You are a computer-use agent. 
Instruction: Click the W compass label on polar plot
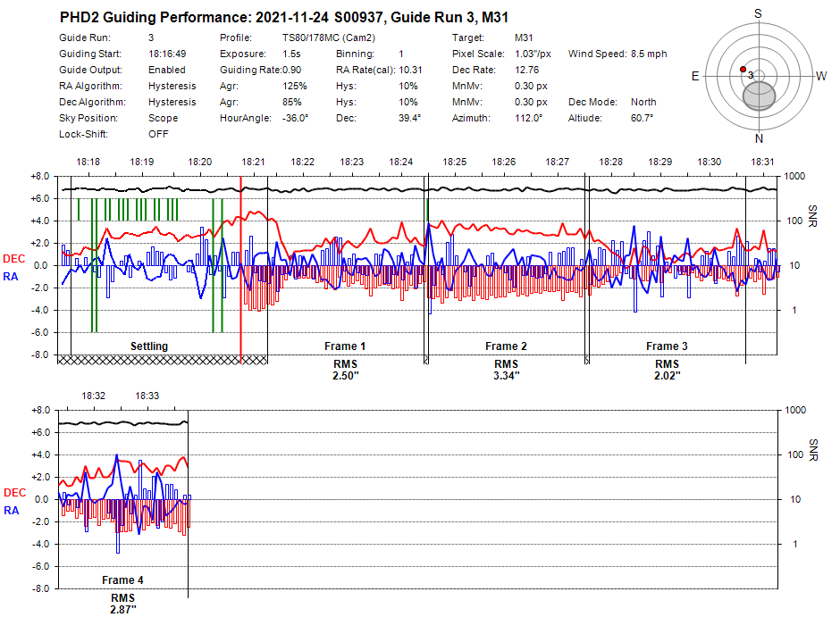click(x=821, y=77)
